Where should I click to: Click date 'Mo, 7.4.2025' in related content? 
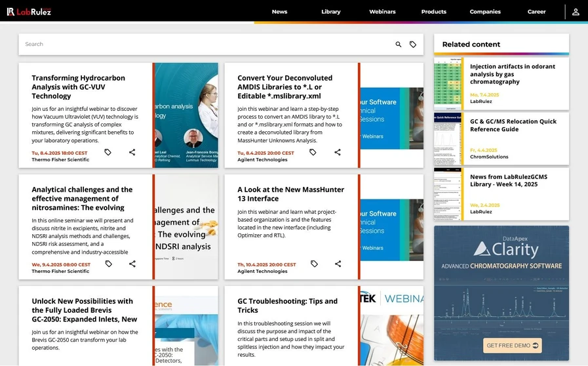(484, 95)
